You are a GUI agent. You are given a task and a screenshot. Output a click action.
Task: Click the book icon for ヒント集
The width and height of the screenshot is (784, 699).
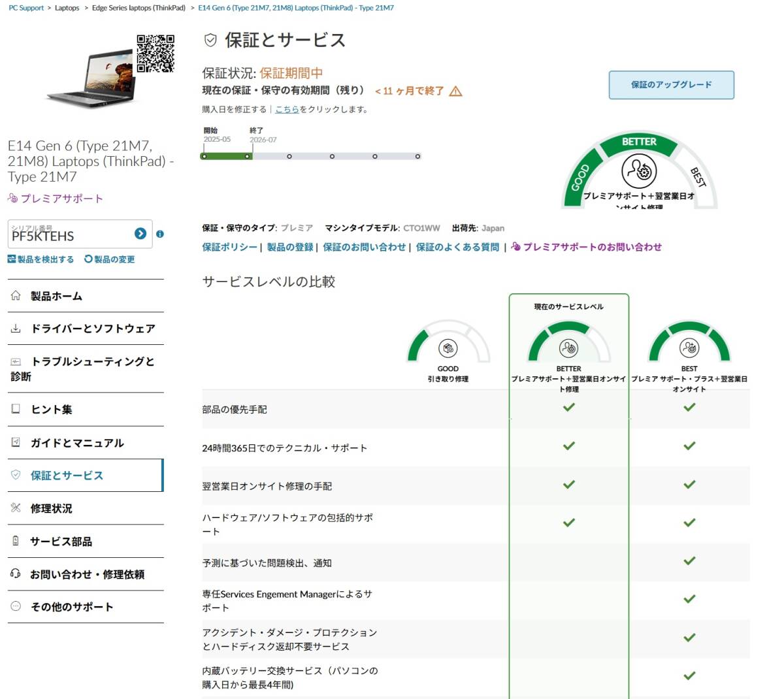pyautogui.click(x=16, y=409)
